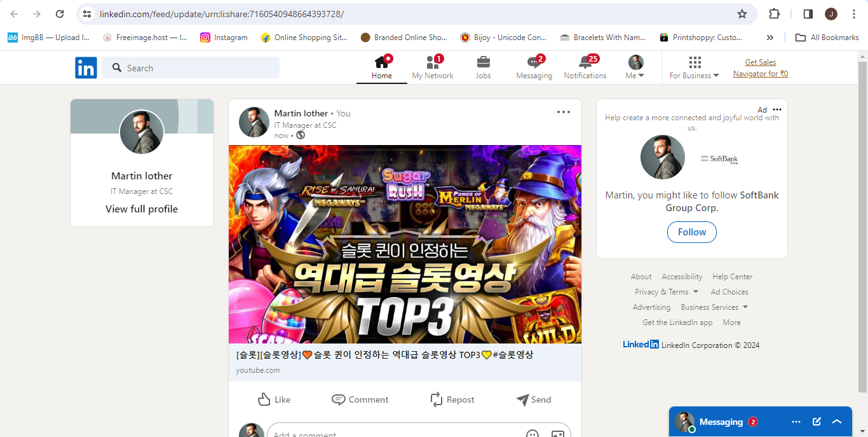The image size is (868, 437).
Task: Click the address bar URL
Action: (222, 14)
